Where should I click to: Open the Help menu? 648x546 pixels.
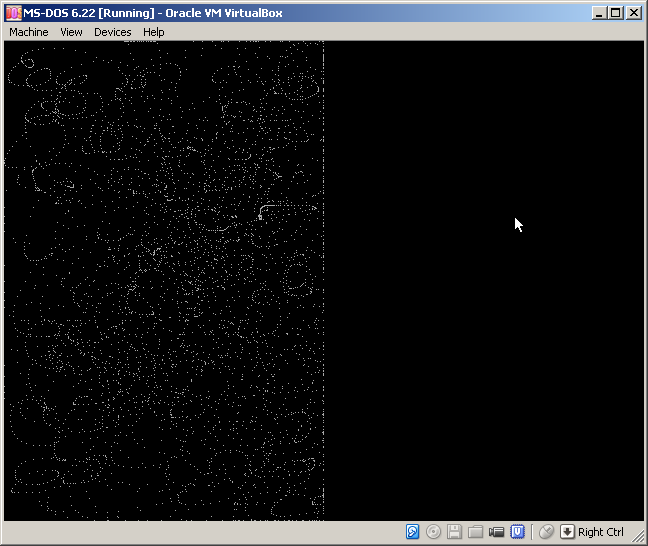[153, 32]
